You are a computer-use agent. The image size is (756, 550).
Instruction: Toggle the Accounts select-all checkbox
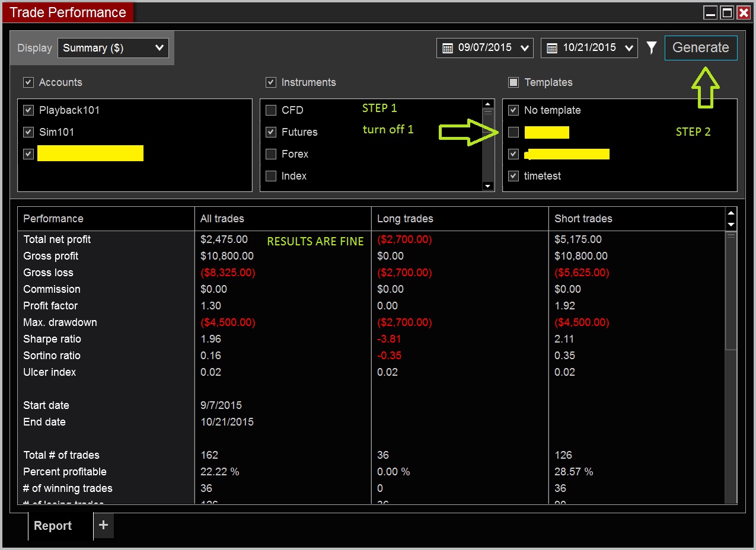click(x=28, y=82)
